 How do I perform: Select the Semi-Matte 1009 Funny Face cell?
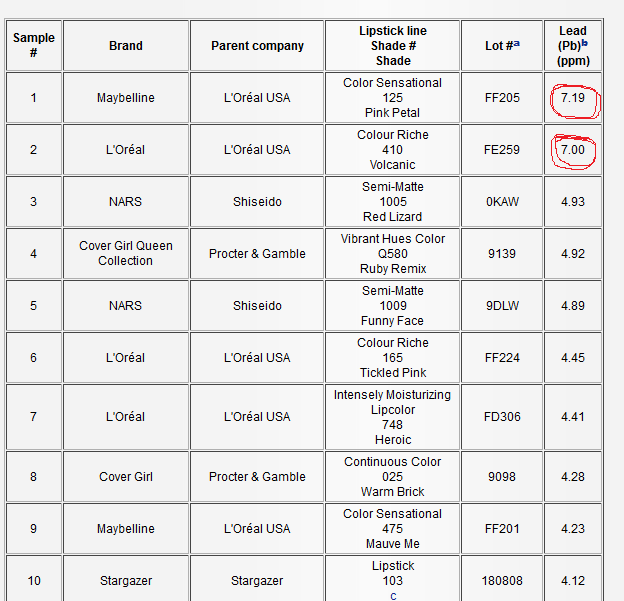tap(393, 306)
